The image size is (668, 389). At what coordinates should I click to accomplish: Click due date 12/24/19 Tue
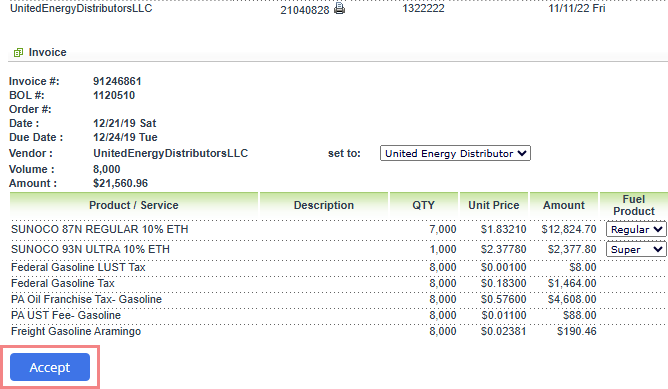(125, 138)
